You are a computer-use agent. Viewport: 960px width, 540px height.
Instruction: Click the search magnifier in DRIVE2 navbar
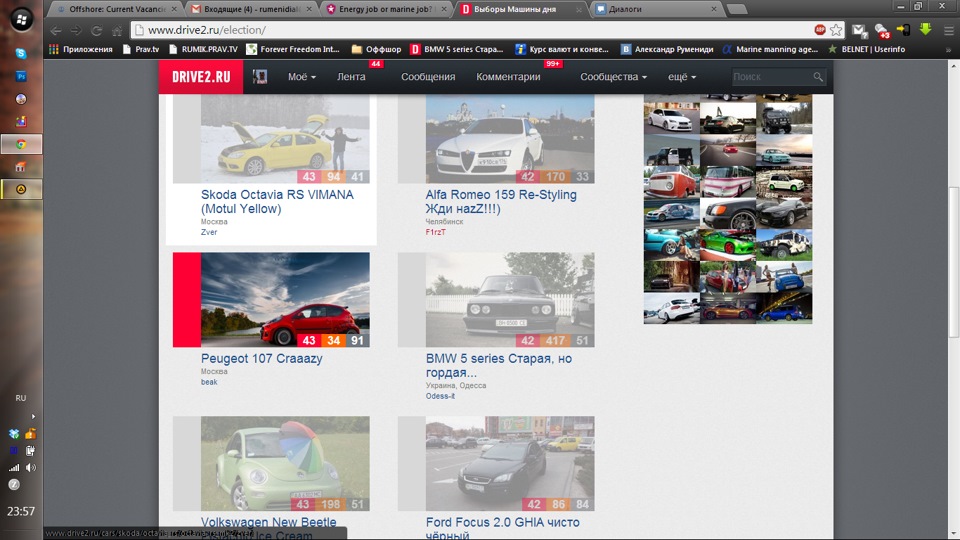818,77
